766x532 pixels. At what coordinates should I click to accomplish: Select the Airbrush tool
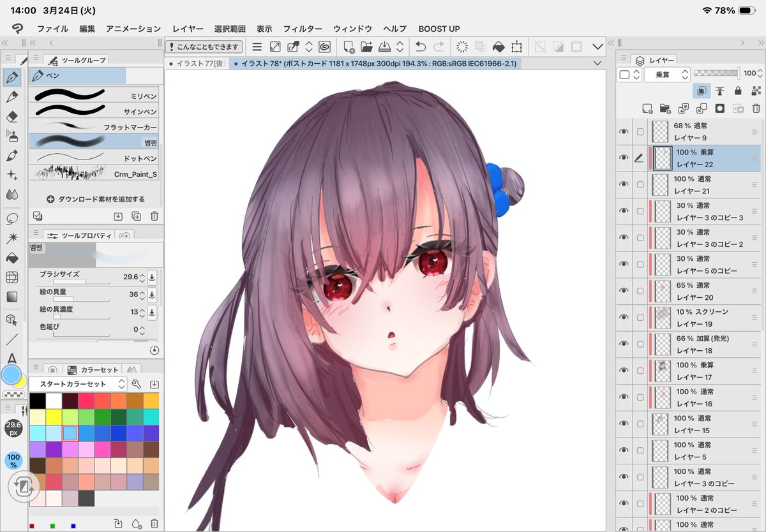(11, 136)
